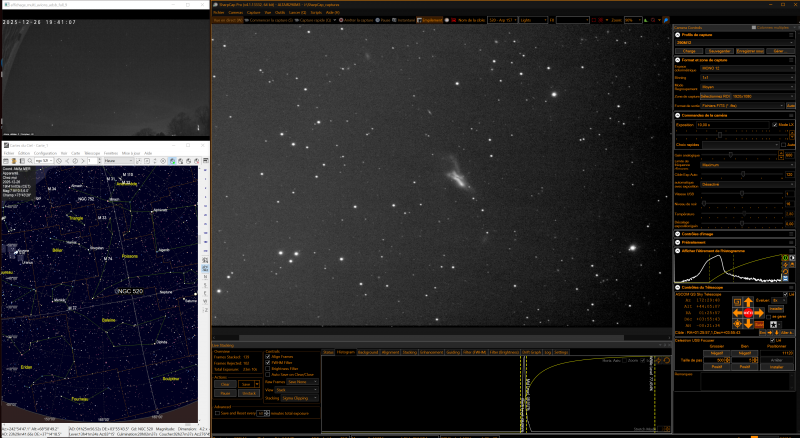Click the Charge profile button

[x=689, y=51]
